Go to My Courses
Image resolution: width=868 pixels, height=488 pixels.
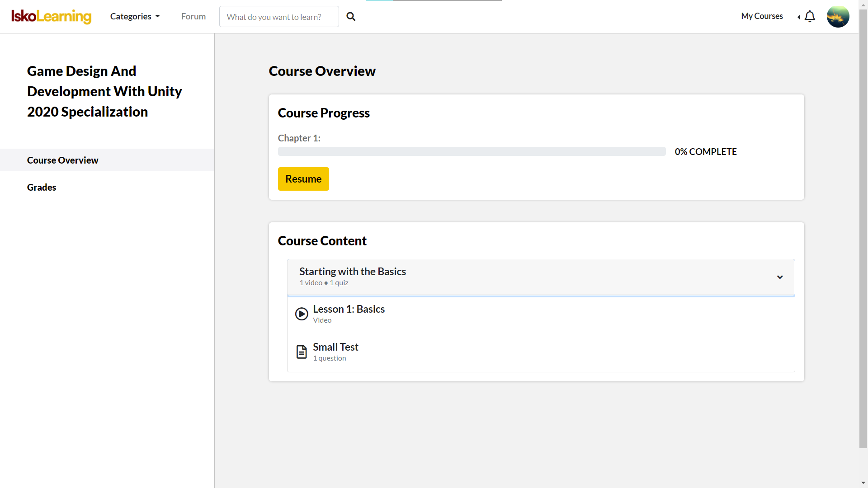click(x=762, y=16)
